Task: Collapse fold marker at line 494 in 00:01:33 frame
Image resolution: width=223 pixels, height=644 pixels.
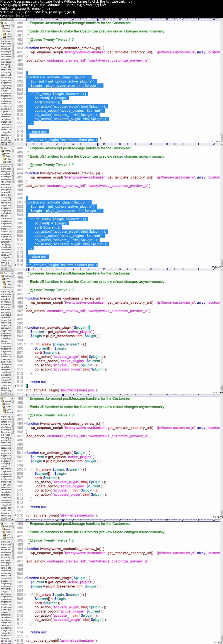Action: (25, 423)
